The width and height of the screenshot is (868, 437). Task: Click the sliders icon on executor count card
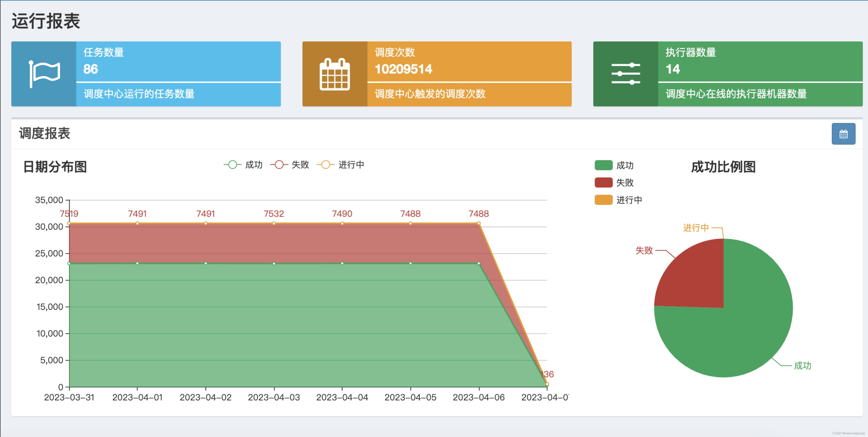pos(625,74)
